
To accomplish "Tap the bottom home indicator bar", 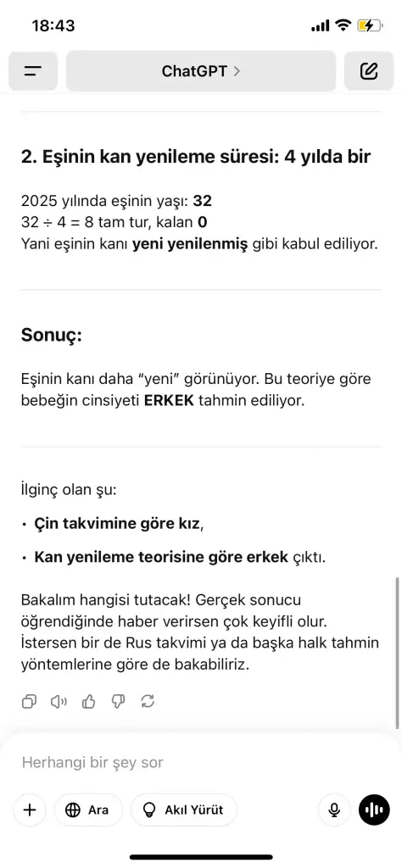I will [x=201, y=857].
